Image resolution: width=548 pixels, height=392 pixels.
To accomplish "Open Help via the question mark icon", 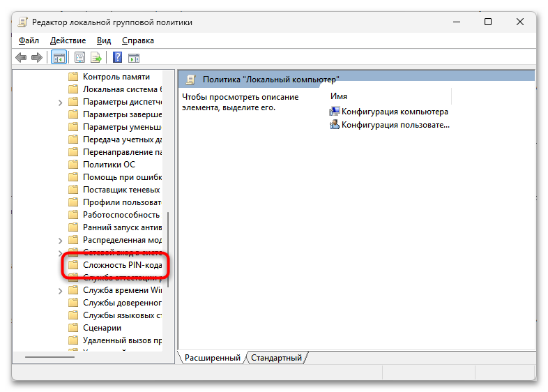I will click(x=117, y=57).
